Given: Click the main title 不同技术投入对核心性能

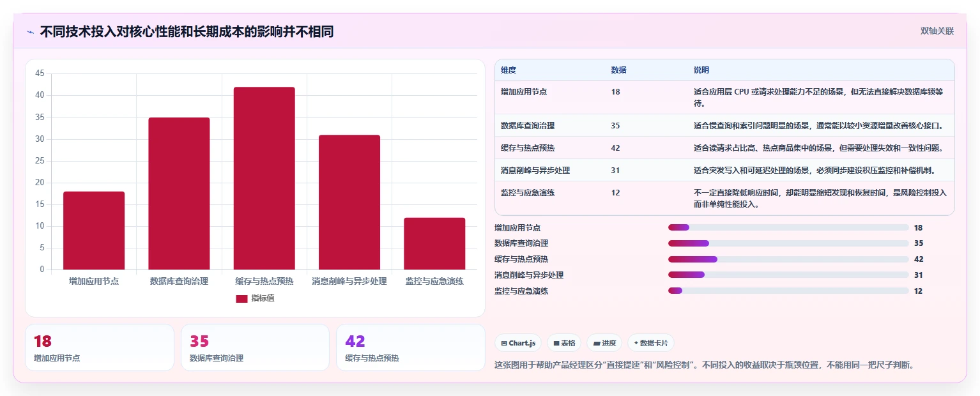Looking at the screenshot, I should pyautogui.click(x=187, y=32).
